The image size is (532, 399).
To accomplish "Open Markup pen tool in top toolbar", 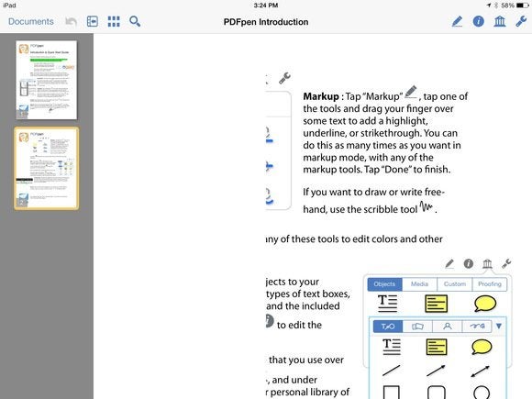I will pyautogui.click(x=457, y=21).
